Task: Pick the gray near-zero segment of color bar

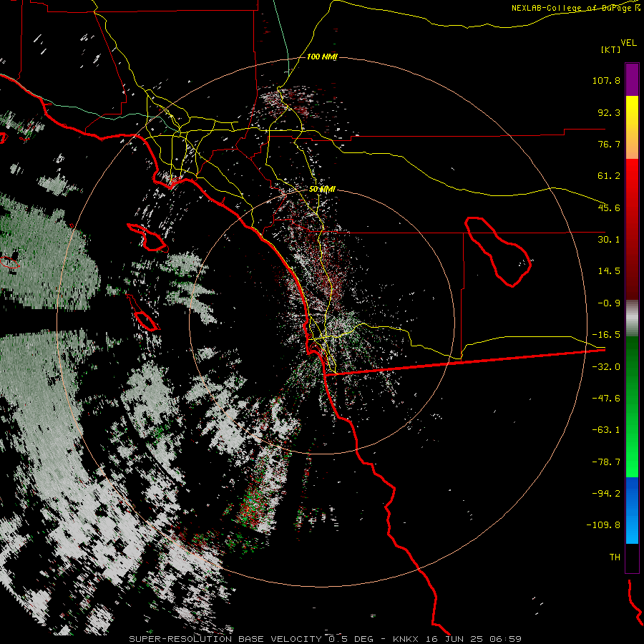Action: click(x=632, y=318)
